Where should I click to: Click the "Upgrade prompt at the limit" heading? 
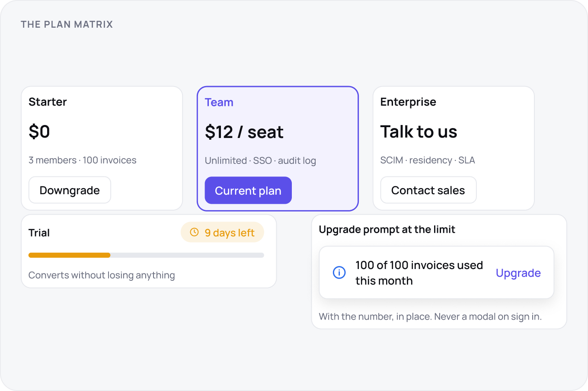click(387, 229)
